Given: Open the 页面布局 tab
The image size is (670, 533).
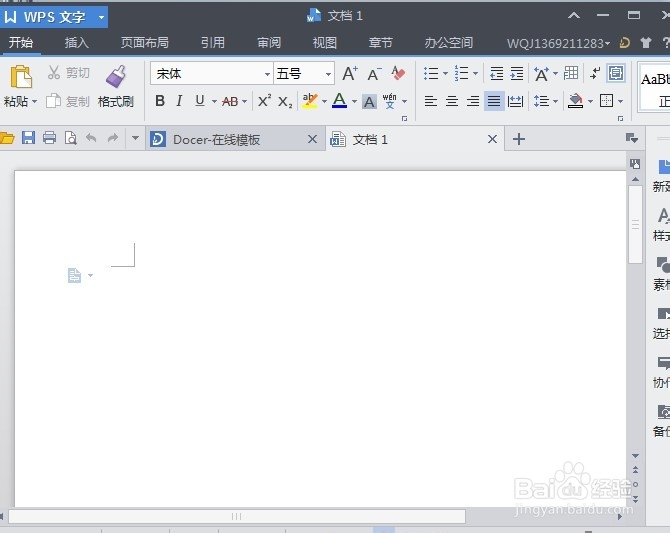Looking at the screenshot, I should [x=144, y=43].
